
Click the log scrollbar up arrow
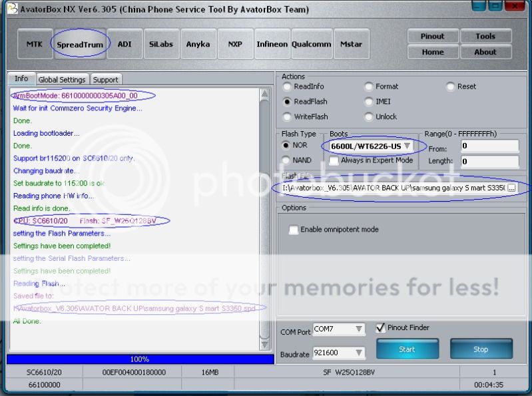(264, 94)
